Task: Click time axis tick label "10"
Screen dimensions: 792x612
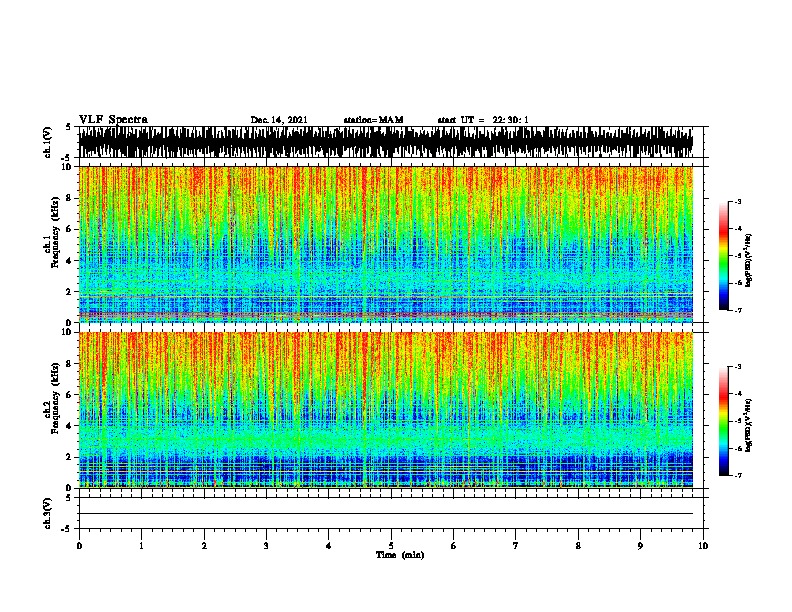Action: (x=703, y=546)
